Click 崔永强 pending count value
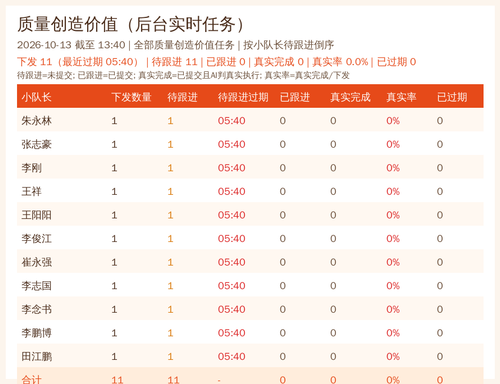This screenshot has height=384, width=500. (x=170, y=262)
